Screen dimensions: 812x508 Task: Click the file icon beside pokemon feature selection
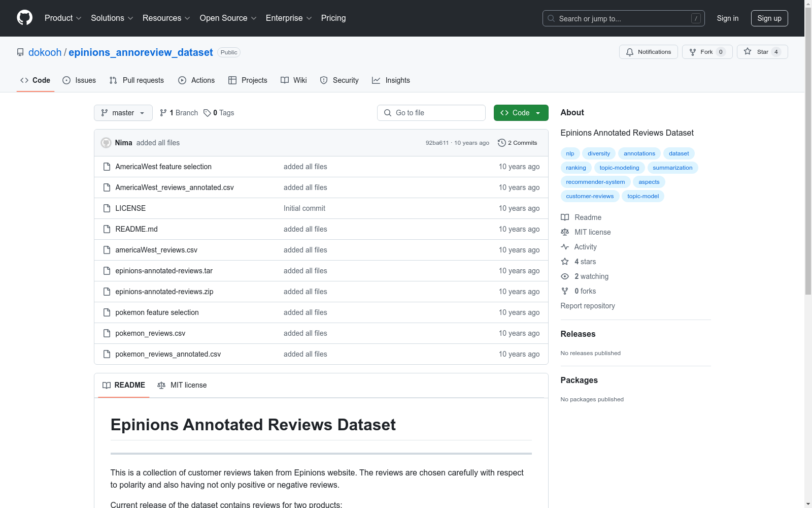point(107,312)
